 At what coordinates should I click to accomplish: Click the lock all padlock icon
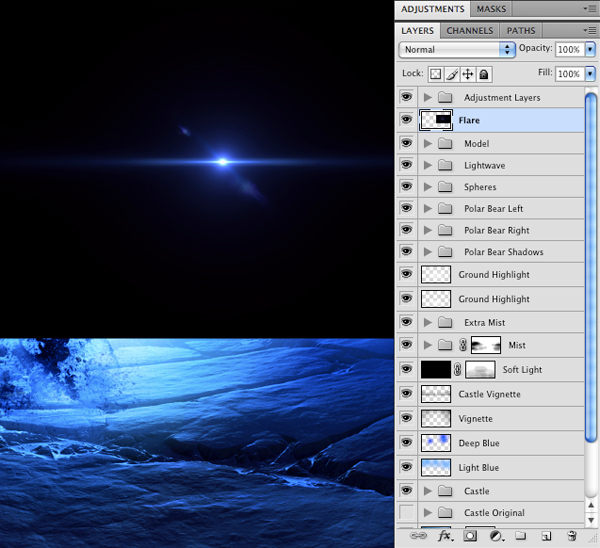tap(484, 74)
